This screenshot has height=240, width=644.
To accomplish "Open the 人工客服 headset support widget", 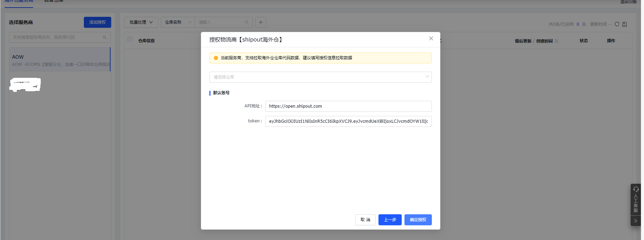I will click(x=636, y=200).
